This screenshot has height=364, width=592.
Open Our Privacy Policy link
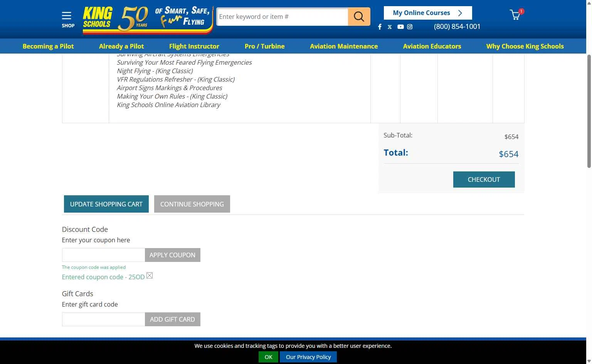(308, 357)
